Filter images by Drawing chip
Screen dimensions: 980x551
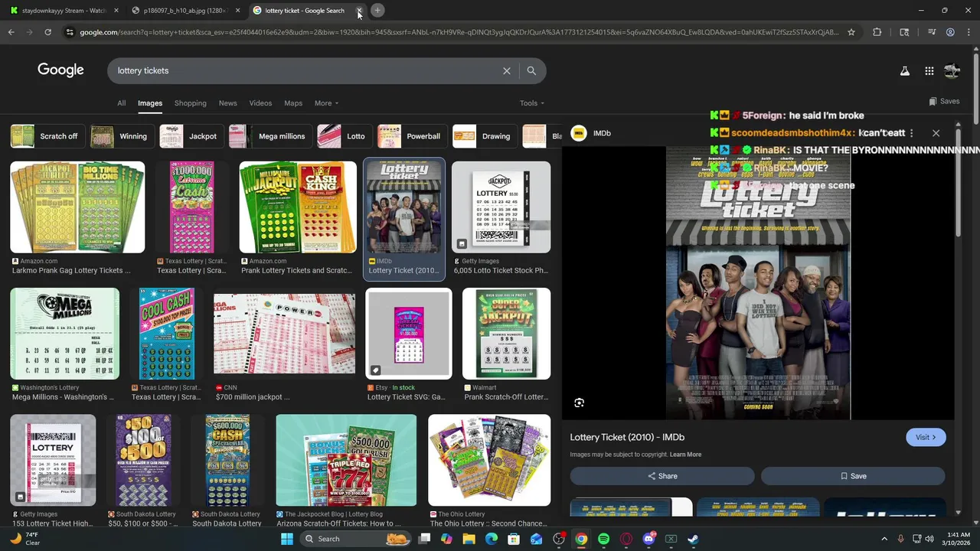coord(483,136)
